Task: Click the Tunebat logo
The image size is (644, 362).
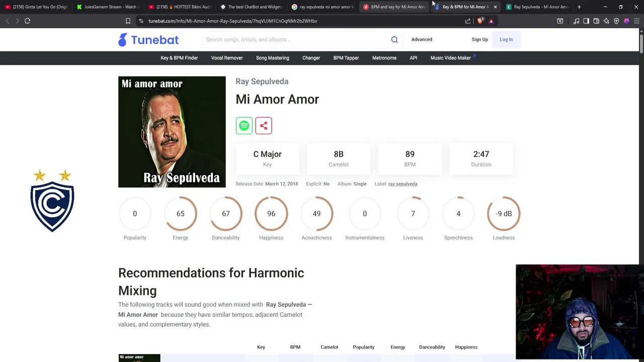Action: click(148, 40)
